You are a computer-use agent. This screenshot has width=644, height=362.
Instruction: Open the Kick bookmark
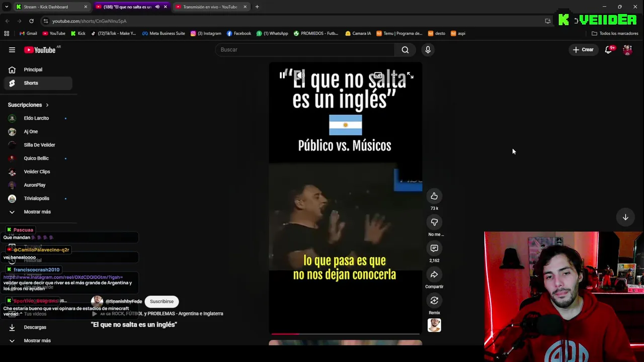pyautogui.click(x=78, y=33)
